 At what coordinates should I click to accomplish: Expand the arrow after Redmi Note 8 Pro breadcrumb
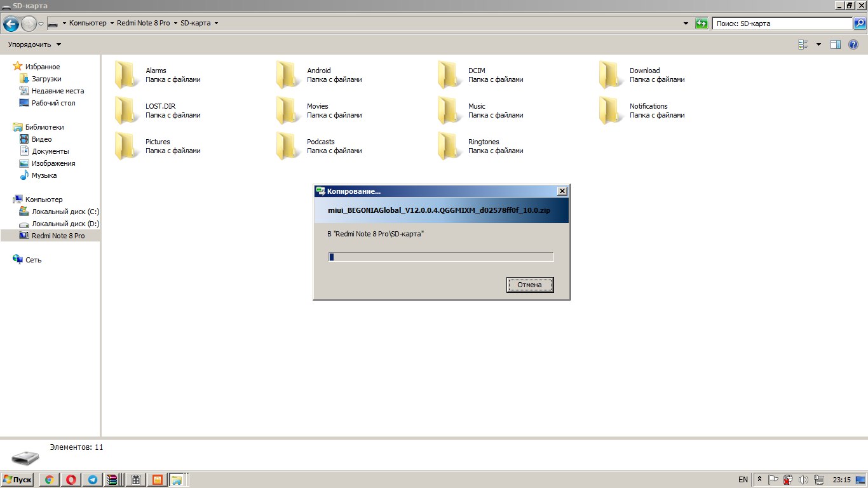[175, 24]
